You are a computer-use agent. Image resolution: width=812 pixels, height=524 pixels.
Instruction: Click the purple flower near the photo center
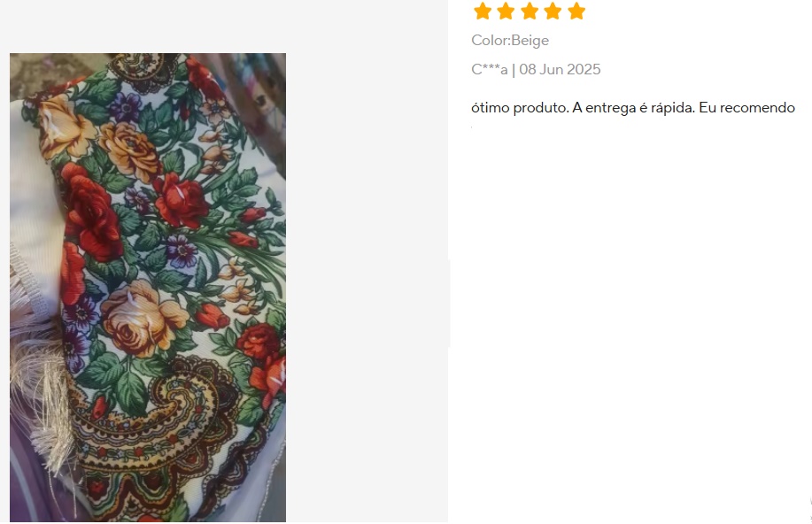(x=182, y=251)
